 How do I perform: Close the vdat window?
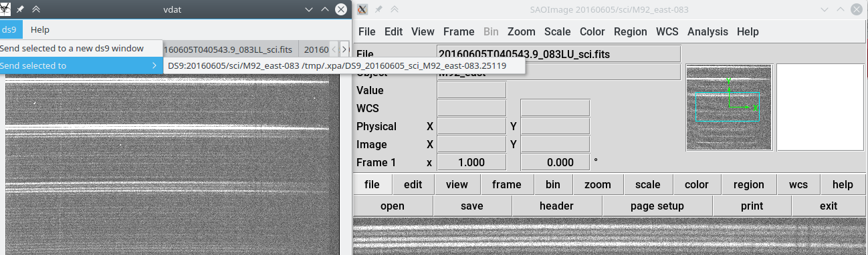(x=341, y=10)
